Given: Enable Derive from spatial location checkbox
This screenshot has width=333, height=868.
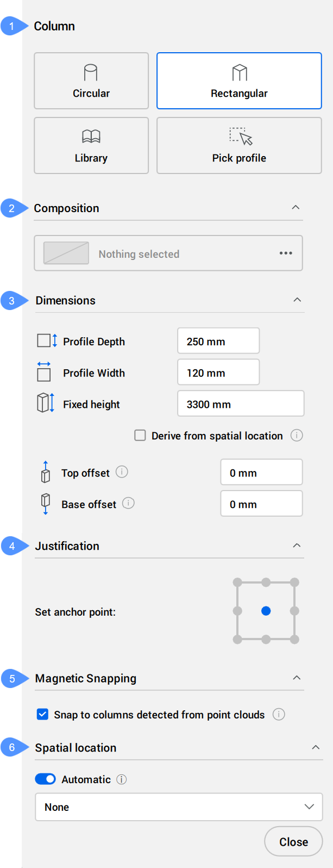Looking at the screenshot, I should pyautogui.click(x=140, y=436).
